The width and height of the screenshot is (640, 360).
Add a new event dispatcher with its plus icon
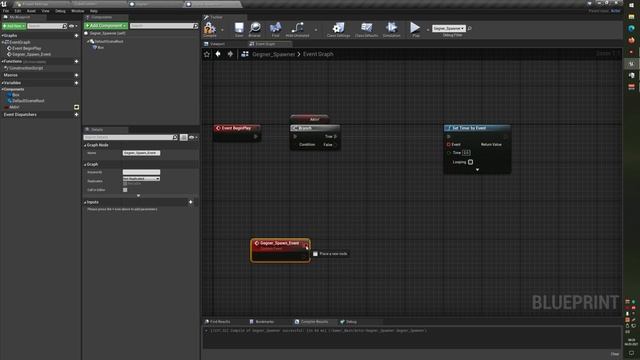click(x=76, y=115)
